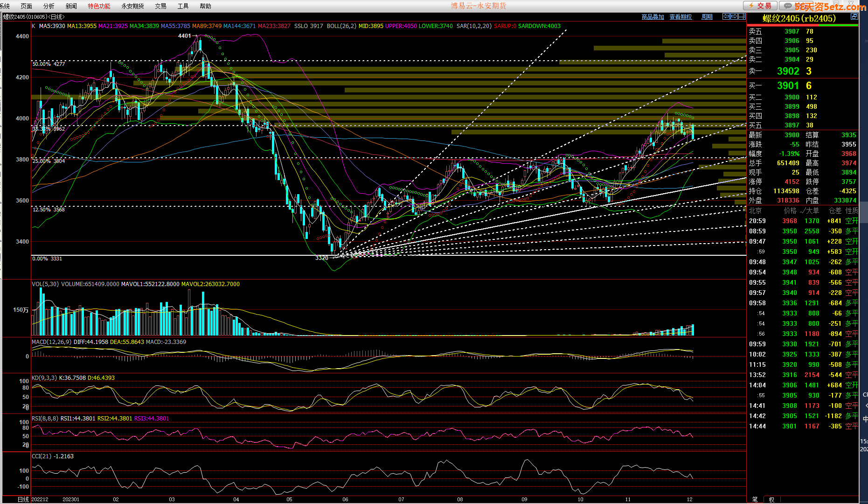Click the 12.50% 3568 Fibonacci level label
The image size is (868, 504).
(49, 210)
